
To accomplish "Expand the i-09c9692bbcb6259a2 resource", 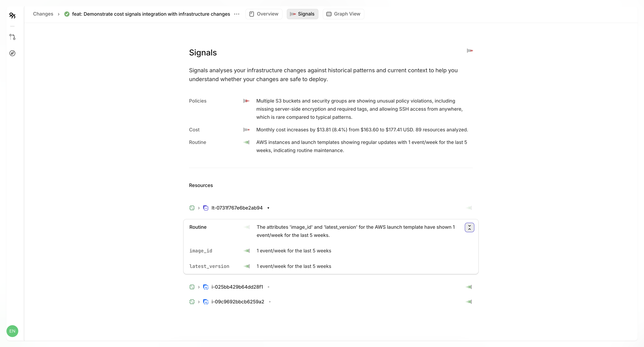I will [270, 302].
